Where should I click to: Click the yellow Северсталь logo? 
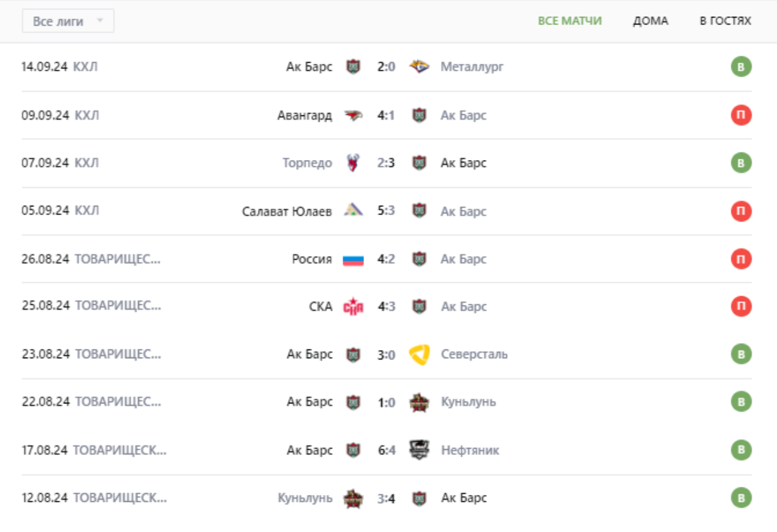point(419,354)
